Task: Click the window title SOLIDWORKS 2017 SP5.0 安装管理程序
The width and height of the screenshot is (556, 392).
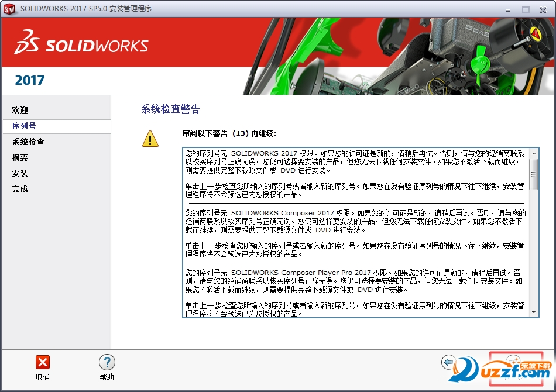Action: coord(86,9)
